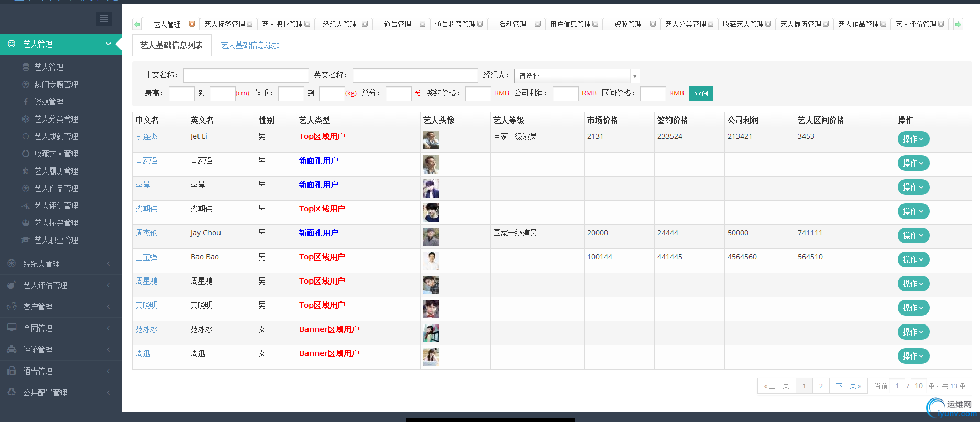Open 艺人作品管理 in the sidebar submenu
This screenshot has height=422, width=980.
(x=56, y=188)
